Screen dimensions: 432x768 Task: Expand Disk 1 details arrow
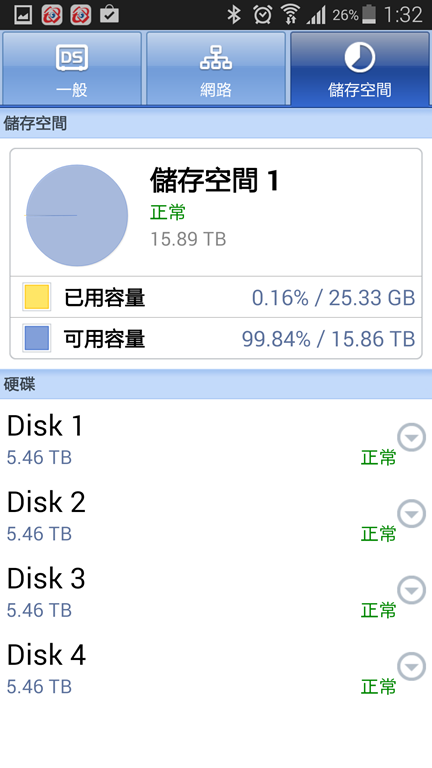[411, 437]
